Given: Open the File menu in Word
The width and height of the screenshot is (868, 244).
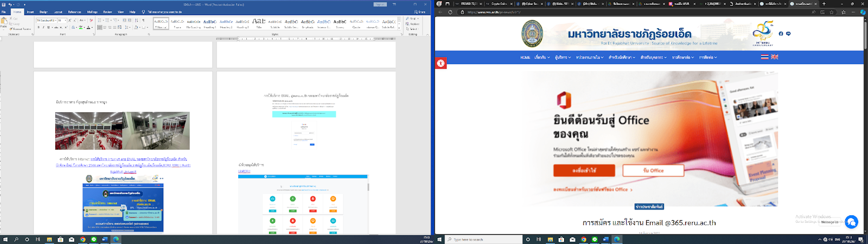Looking at the screenshot, I should coord(4,11).
